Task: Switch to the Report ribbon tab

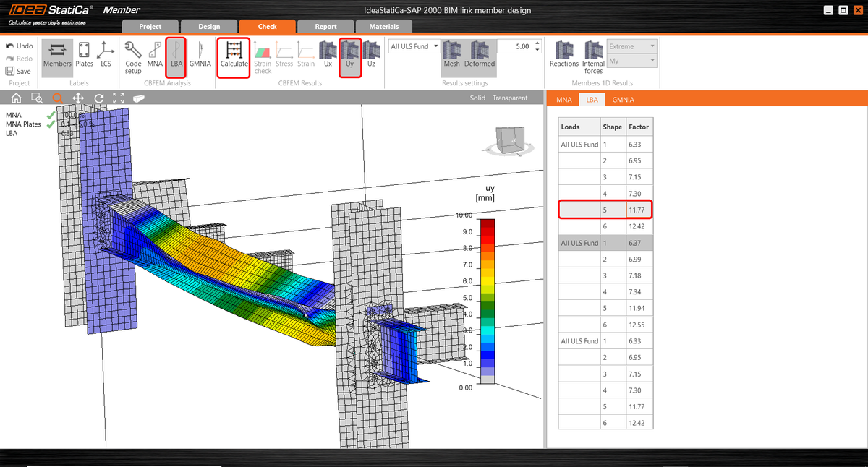Action: pyautogui.click(x=325, y=25)
